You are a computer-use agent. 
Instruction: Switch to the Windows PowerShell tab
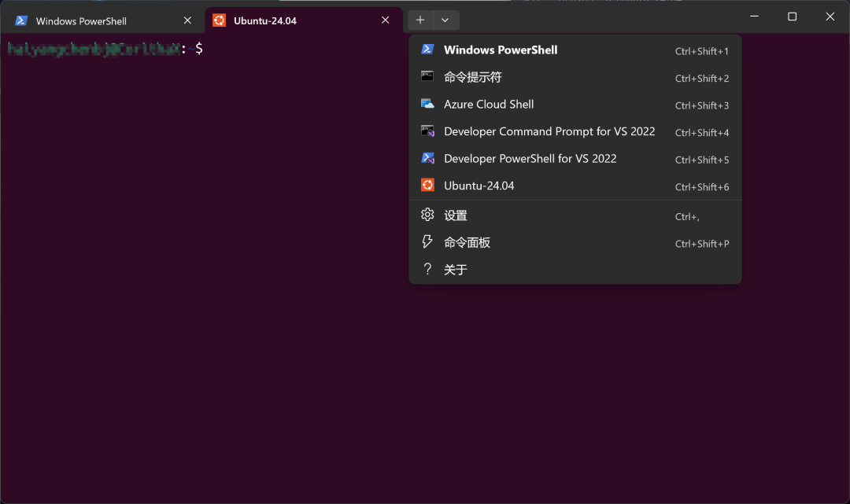[x=102, y=20]
